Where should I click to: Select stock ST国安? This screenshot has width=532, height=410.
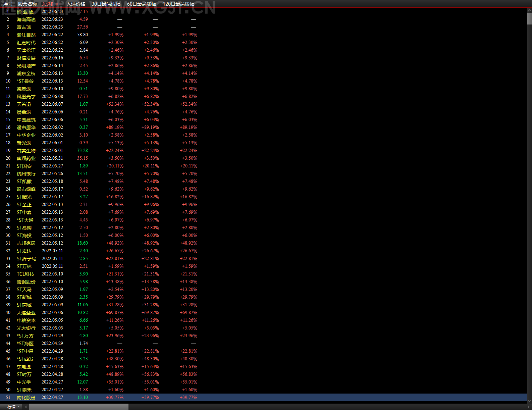click(24, 166)
